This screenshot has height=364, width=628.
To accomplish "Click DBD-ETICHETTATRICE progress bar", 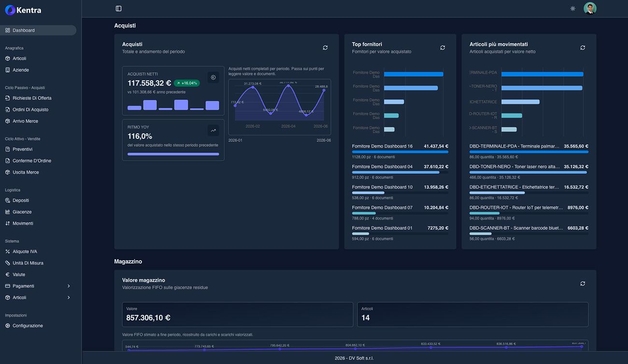I will 529,193.
